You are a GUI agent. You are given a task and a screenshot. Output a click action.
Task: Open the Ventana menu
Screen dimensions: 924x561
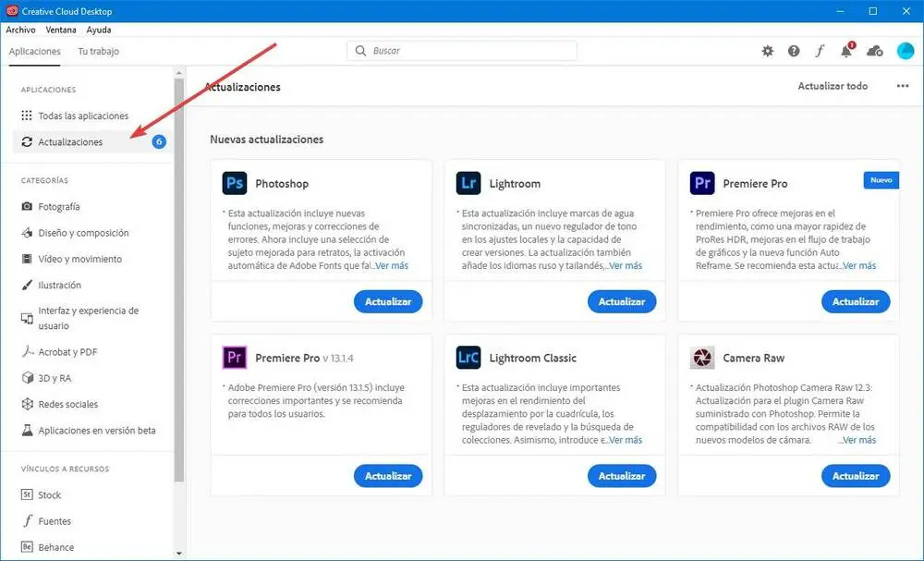click(x=61, y=30)
